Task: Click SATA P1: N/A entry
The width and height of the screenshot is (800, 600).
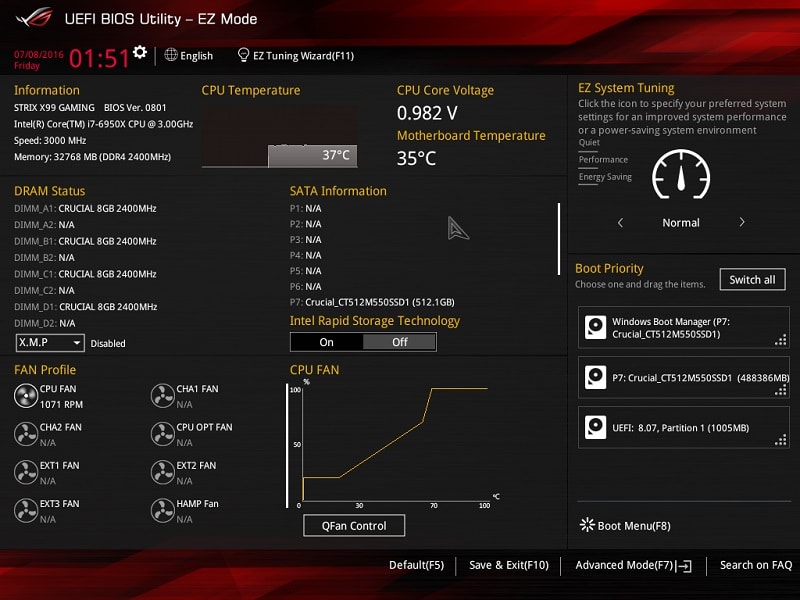Action: pos(306,208)
